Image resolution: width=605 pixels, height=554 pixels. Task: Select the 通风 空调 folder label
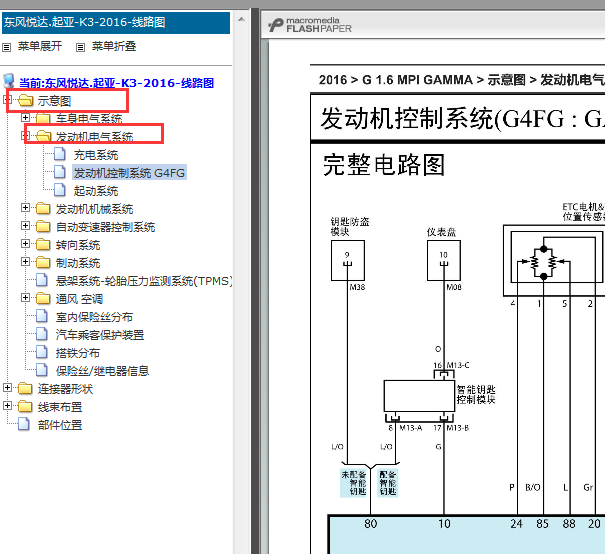pos(79,299)
